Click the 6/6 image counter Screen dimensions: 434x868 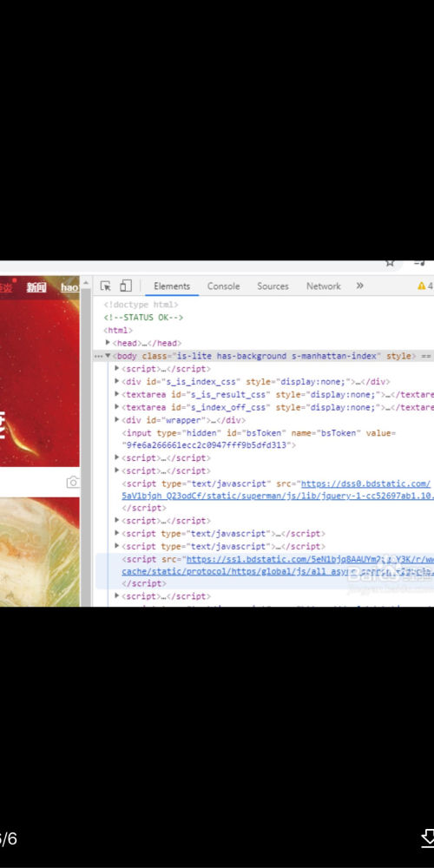9,838
